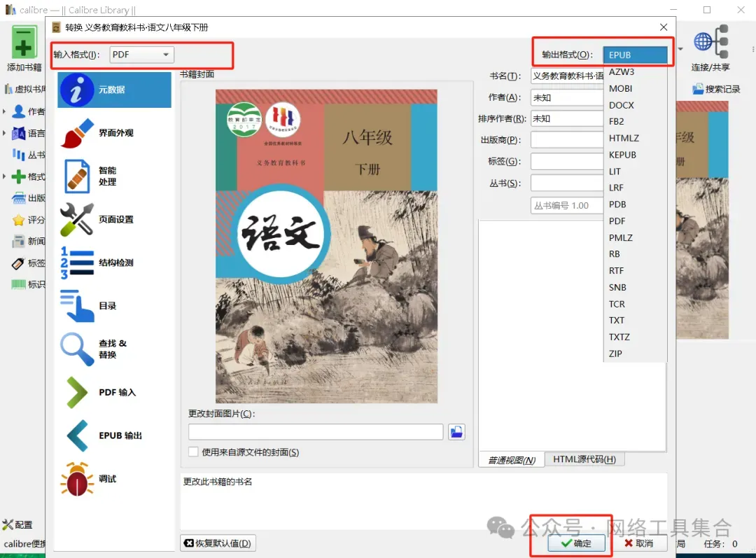Click the 更改封面图片 path input field

(x=316, y=432)
